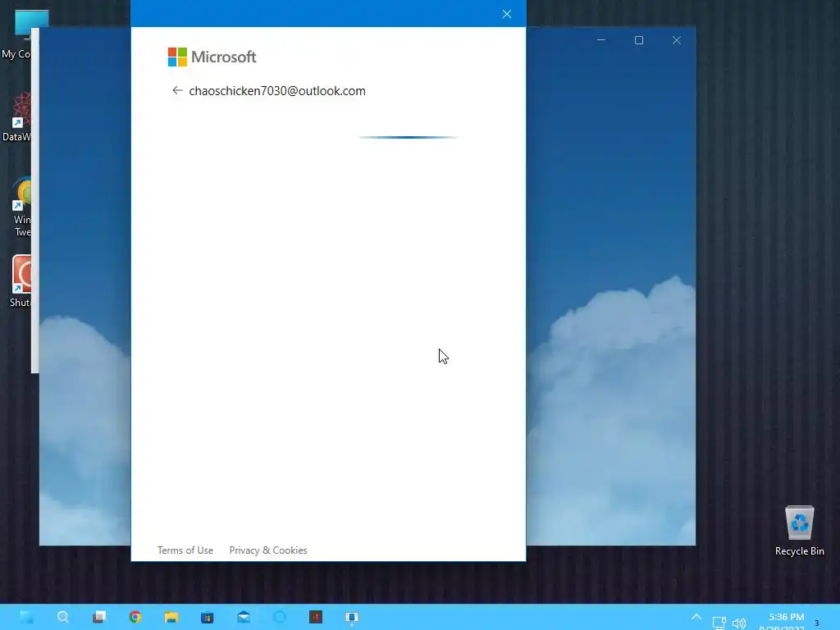Screen dimensions: 840x630
Task: Open File Explorer from taskbar
Action: pyautogui.click(x=171, y=617)
